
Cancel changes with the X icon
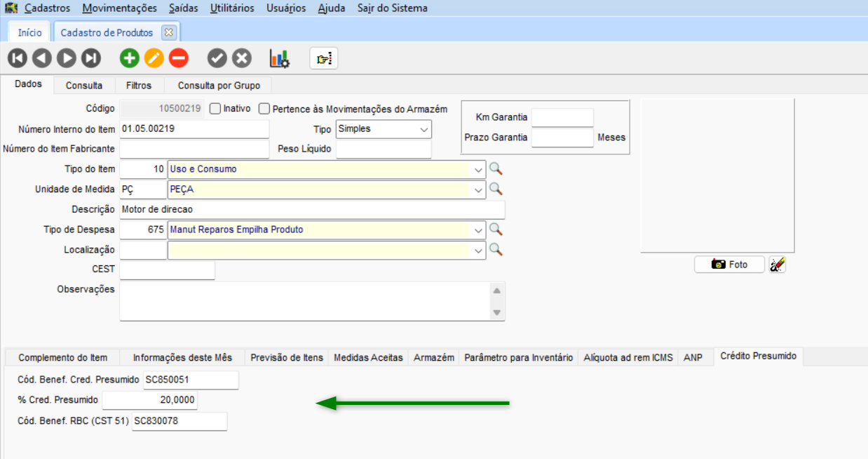click(242, 58)
